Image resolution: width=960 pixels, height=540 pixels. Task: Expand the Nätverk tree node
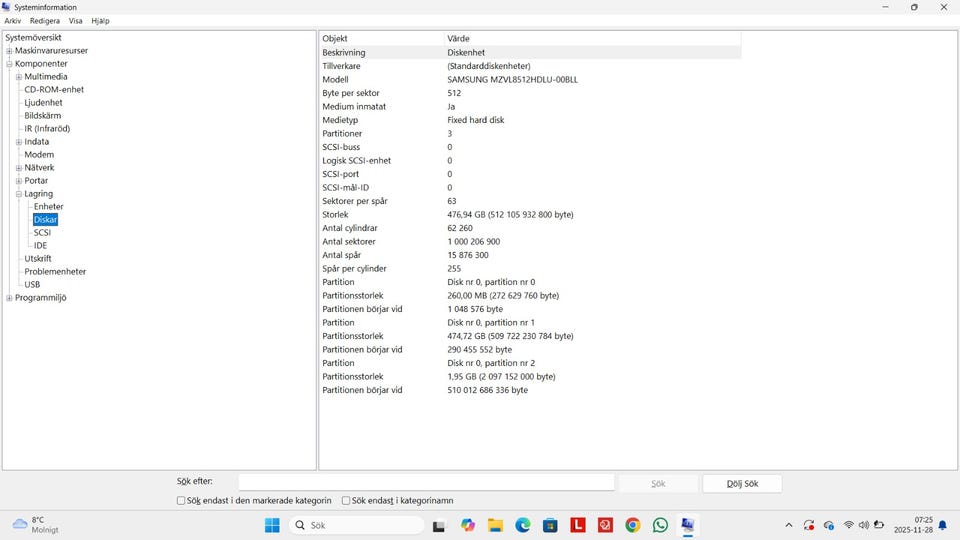click(19, 168)
